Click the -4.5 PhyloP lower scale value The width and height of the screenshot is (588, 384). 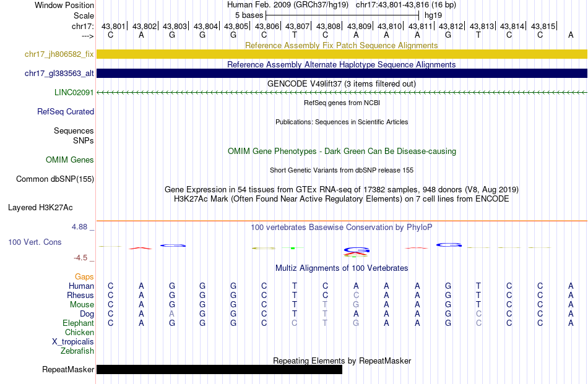coord(80,258)
